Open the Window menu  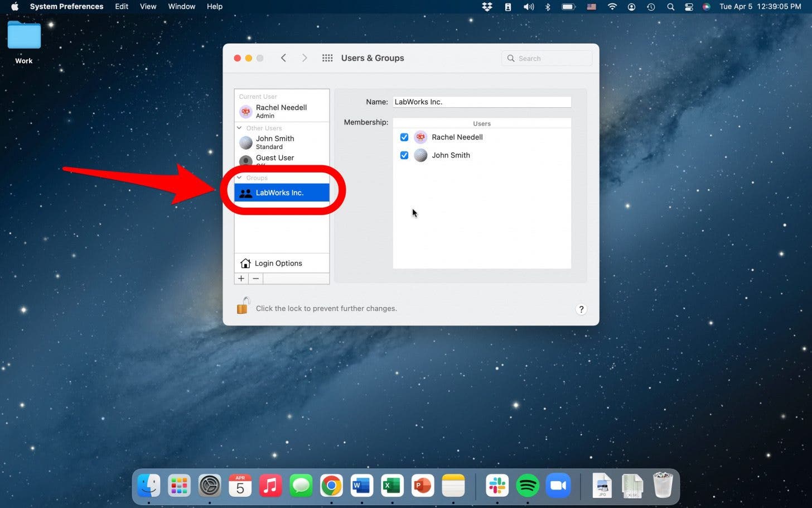(181, 6)
